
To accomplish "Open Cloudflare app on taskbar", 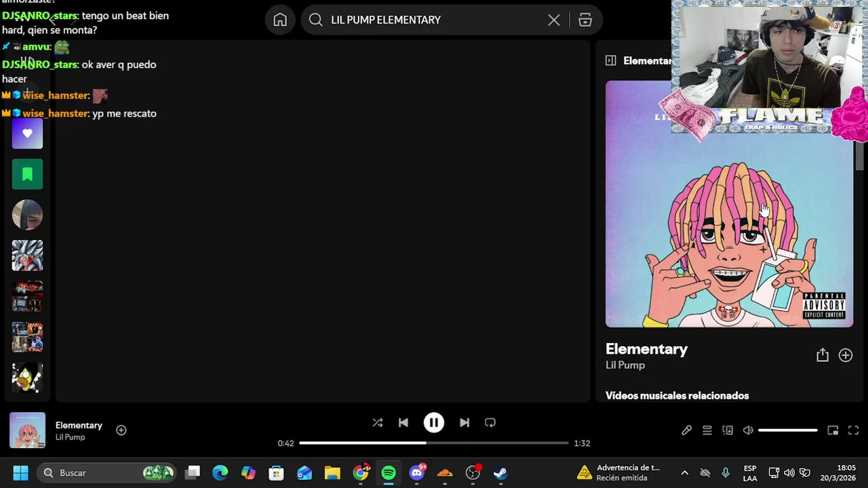I will (x=445, y=473).
